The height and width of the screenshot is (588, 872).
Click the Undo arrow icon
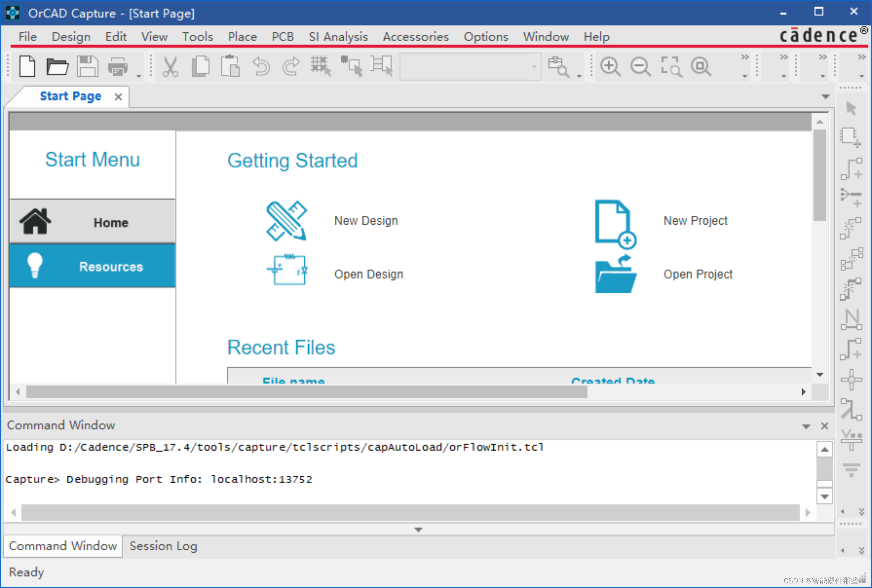(261, 66)
